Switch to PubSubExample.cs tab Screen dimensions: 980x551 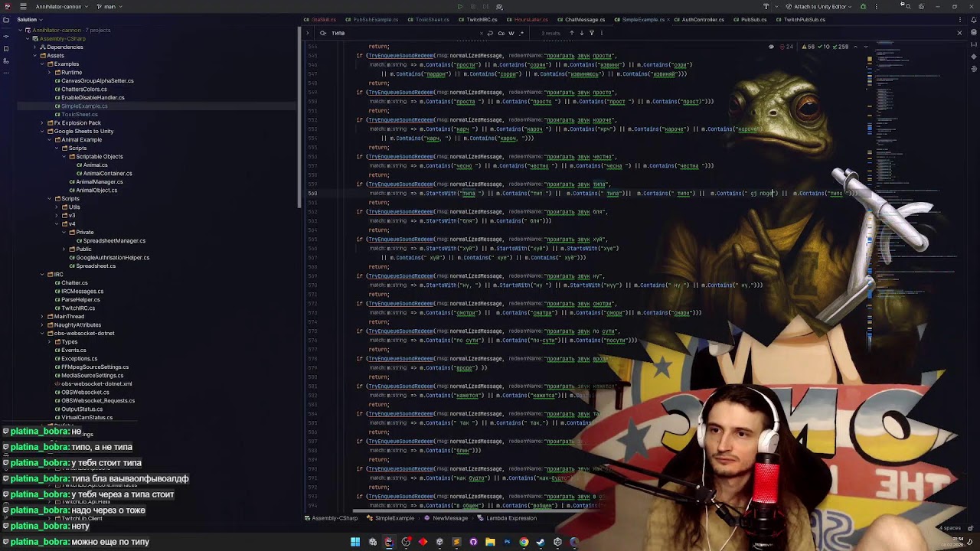(371, 19)
